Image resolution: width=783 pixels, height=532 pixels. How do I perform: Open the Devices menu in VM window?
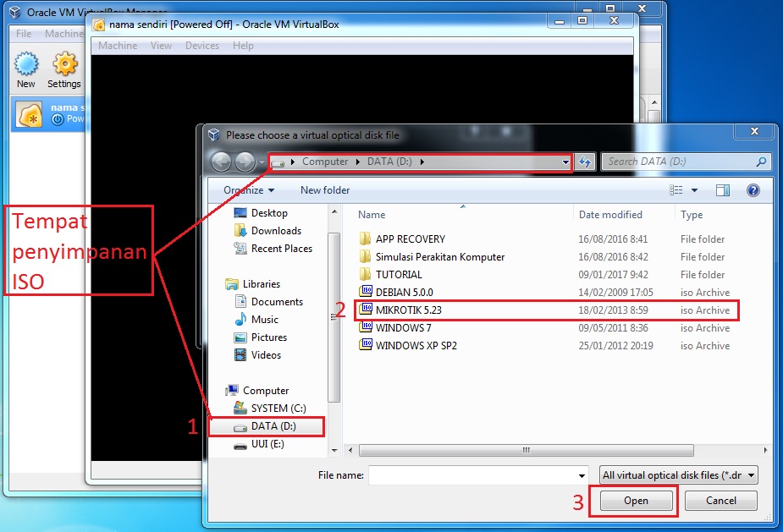202,46
